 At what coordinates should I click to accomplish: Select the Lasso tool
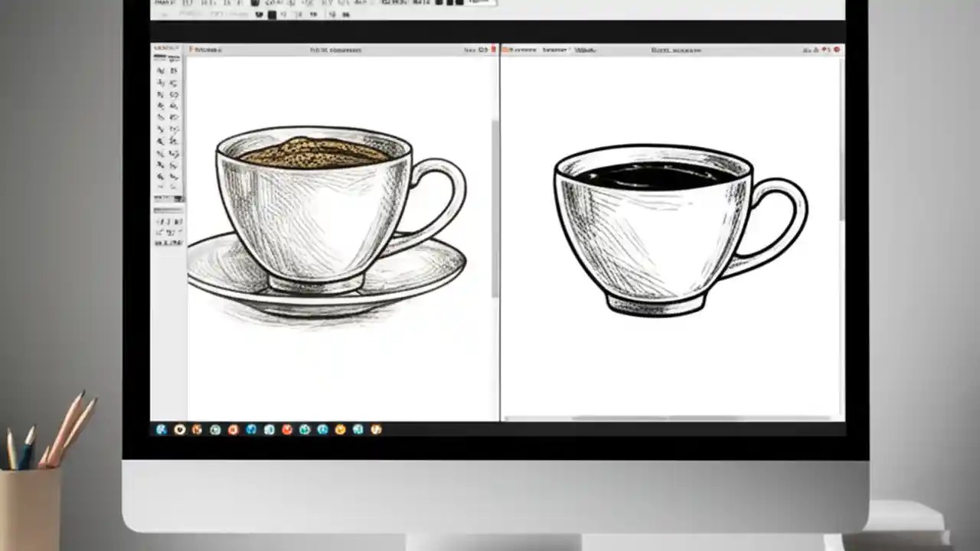click(x=161, y=81)
